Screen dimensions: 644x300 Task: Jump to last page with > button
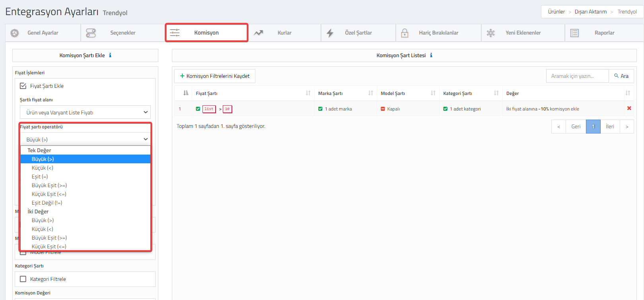pyautogui.click(x=627, y=126)
